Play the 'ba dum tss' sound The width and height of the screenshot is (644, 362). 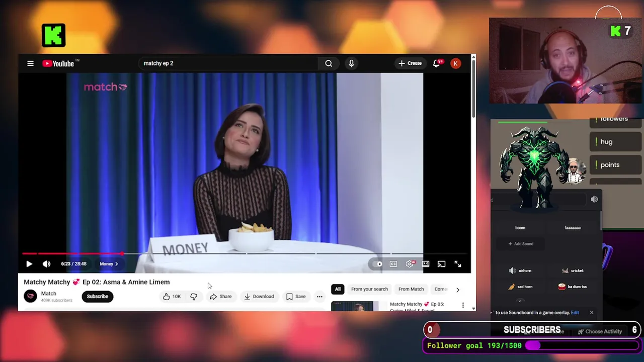(573, 287)
